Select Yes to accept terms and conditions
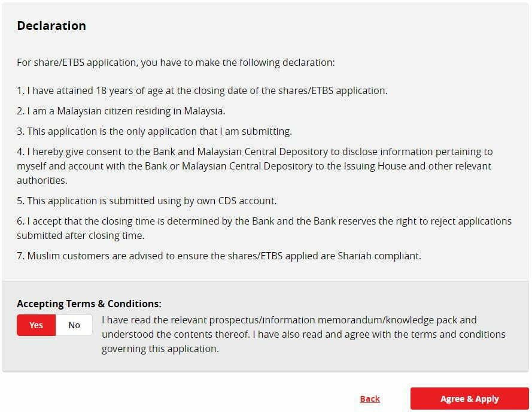Image resolution: width=532 pixels, height=412 pixels. [36, 325]
